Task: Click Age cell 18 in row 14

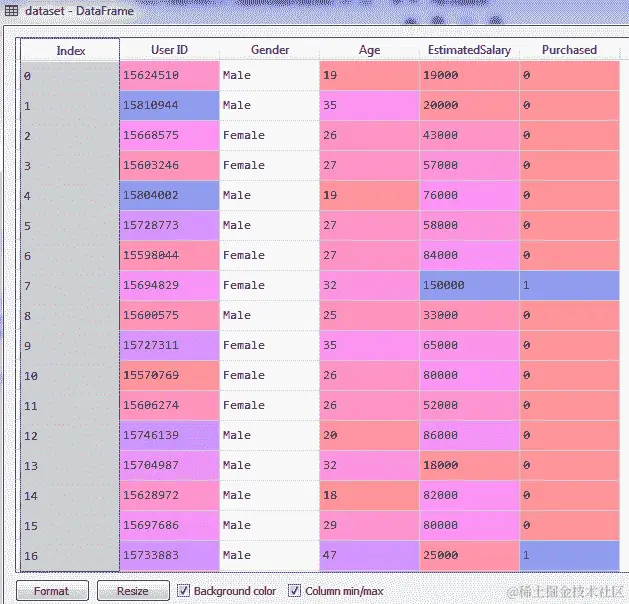Action: (369, 496)
